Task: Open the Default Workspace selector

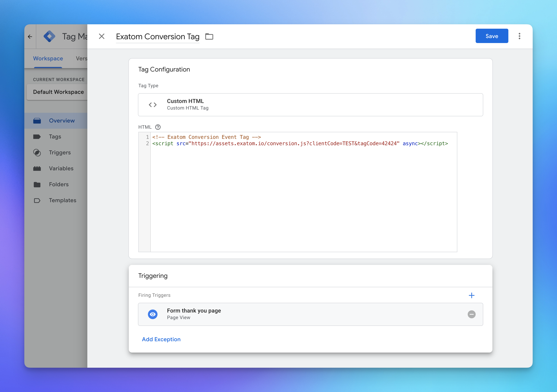Action: [57, 92]
